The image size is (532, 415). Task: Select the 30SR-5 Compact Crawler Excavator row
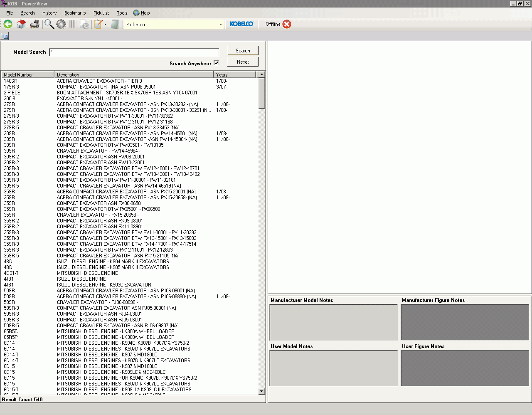tap(130, 186)
